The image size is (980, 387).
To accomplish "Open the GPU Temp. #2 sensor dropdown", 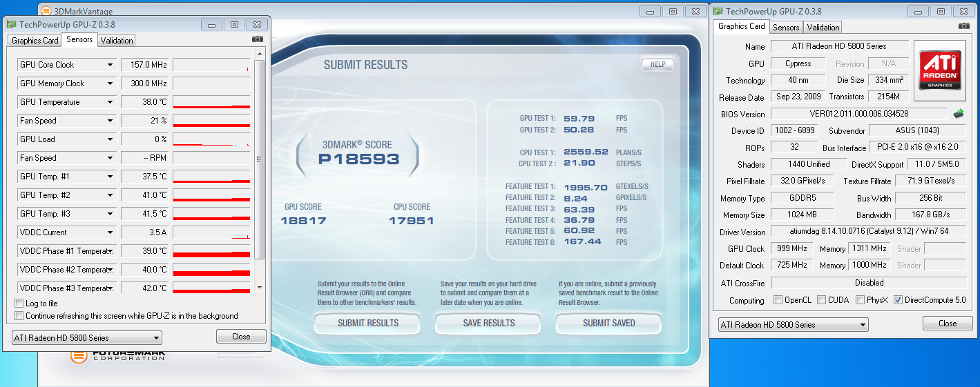I will click(110, 195).
